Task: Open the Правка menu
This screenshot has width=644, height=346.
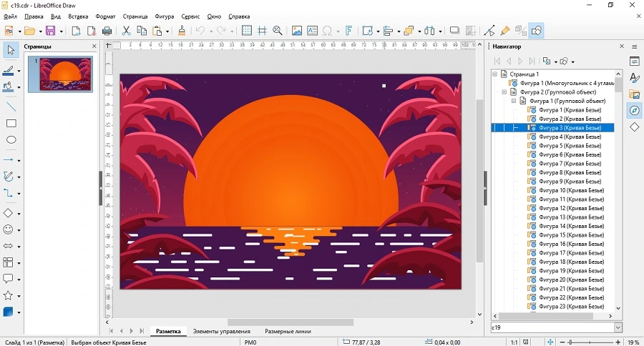Action: (x=34, y=16)
